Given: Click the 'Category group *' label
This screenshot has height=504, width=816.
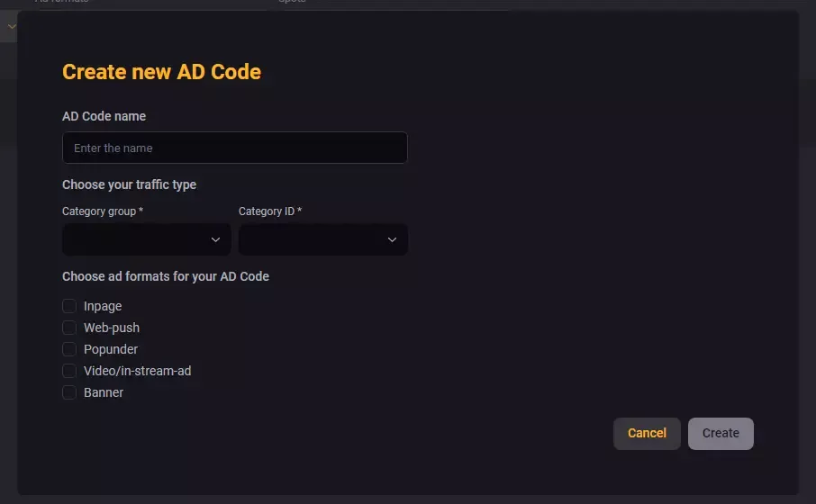Looking at the screenshot, I should click(103, 211).
